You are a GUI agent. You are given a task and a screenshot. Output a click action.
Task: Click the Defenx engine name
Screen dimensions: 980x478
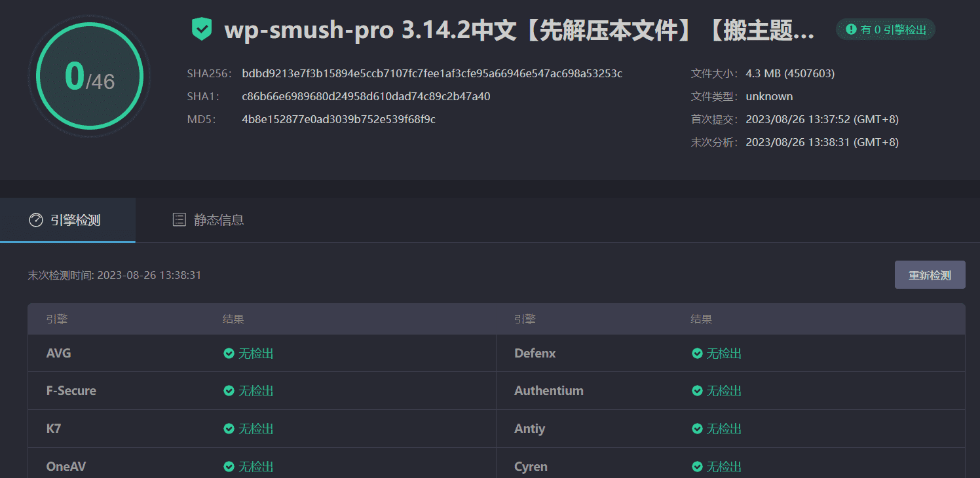coord(535,354)
